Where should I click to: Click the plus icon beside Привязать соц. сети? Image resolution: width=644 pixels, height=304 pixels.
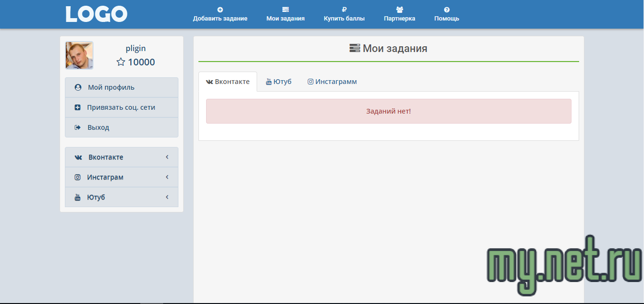pos(78,107)
